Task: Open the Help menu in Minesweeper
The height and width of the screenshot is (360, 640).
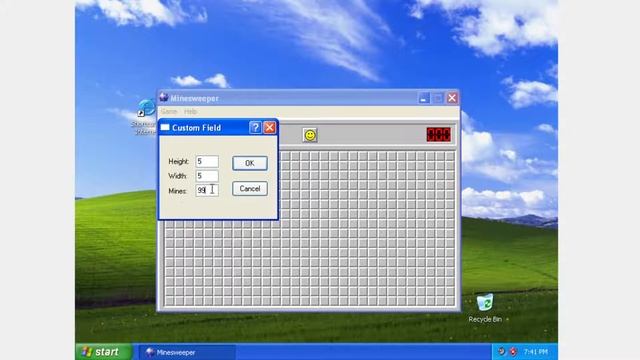Action: [x=190, y=111]
